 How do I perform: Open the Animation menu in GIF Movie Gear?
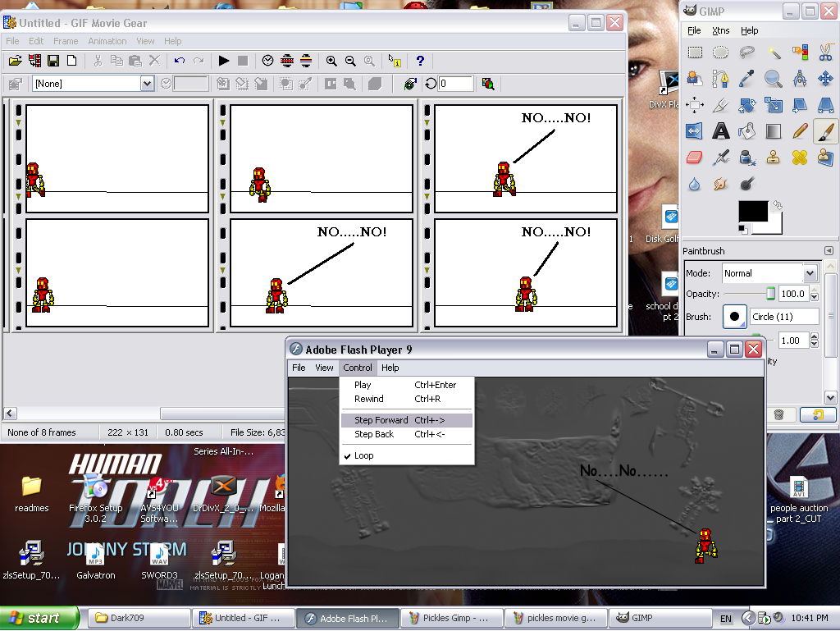pyautogui.click(x=107, y=41)
